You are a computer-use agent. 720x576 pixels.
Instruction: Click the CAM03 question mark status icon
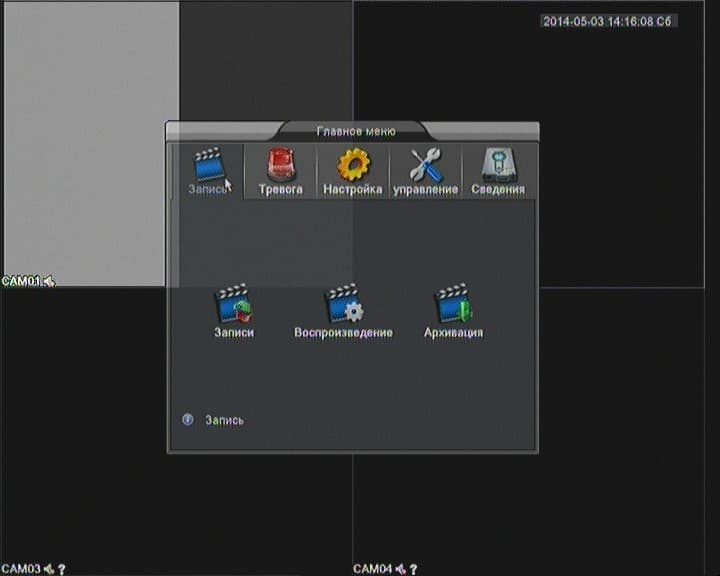pyautogui.click(x=62, y=570)
